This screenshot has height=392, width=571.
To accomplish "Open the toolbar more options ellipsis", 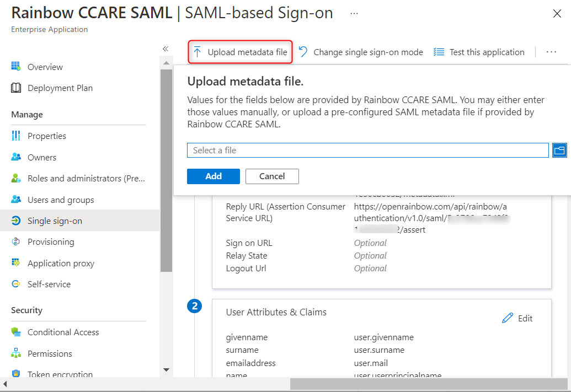I will coord(551,52).
